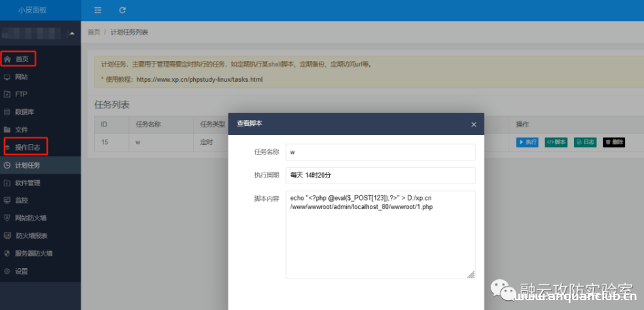The height and width of the screenshot is (310, 644).
Task: Open the tutorial URL www.xp.cn link
Action: tap(200, 79)
